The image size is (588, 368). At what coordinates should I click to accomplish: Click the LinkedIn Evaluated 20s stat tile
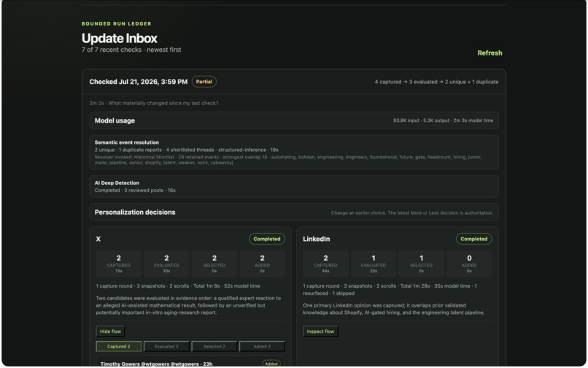[x=373, y=264]
